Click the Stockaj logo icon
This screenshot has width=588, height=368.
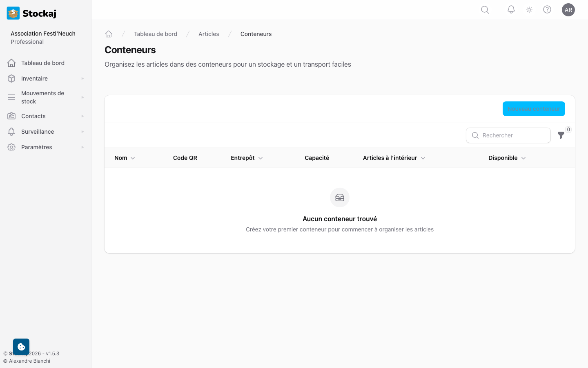click(13, 13)
